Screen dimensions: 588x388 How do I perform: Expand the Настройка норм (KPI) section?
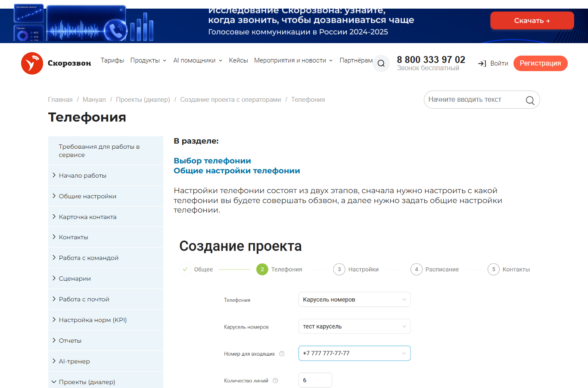(x=106, y=320)
